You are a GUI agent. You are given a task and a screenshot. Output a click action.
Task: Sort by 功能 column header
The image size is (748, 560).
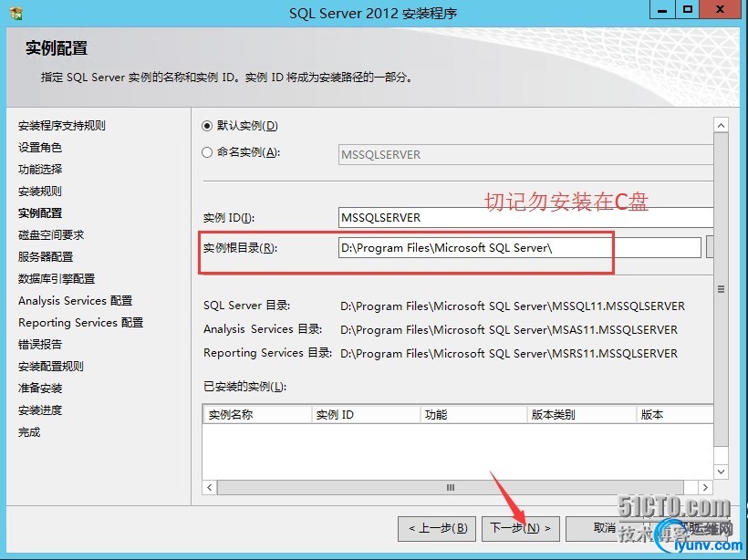coord(473,414)
